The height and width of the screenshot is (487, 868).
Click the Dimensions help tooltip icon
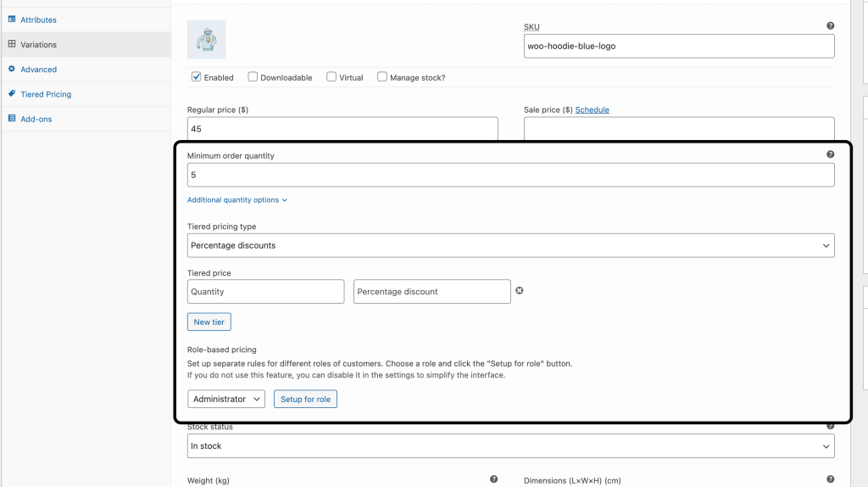tap(830, 479)
